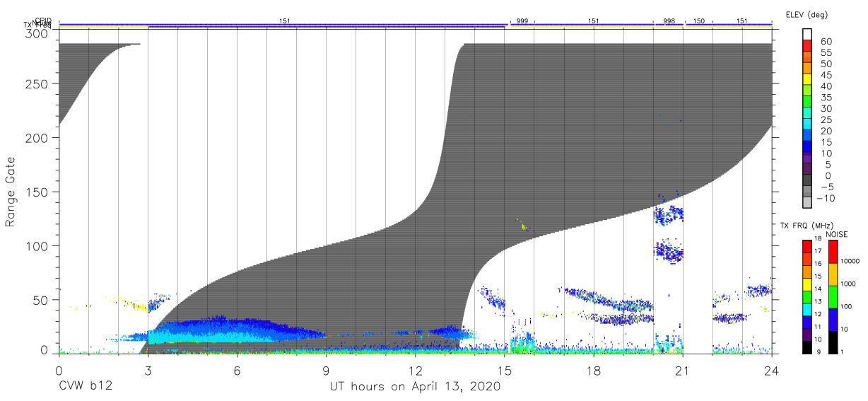The width and height of the screenshot is (868, 401).
Task: Click the white swatch atop the ELEV legend
Action: point(808,35)
